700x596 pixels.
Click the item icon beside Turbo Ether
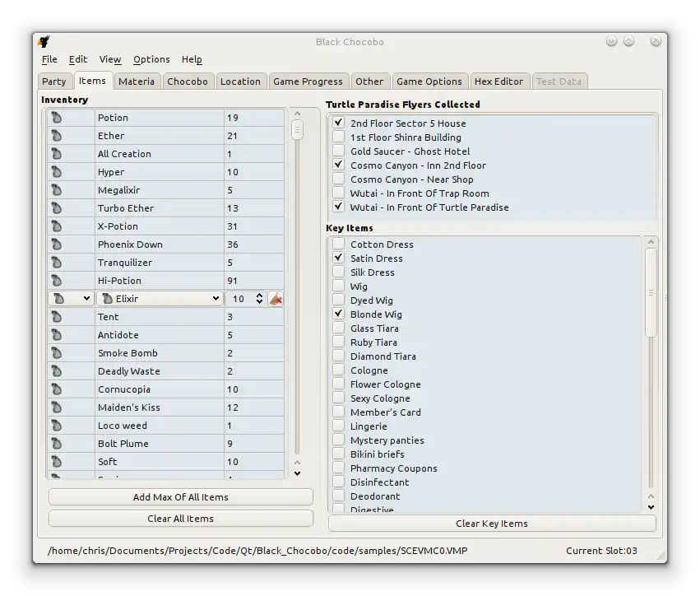[x=56, y=208]
